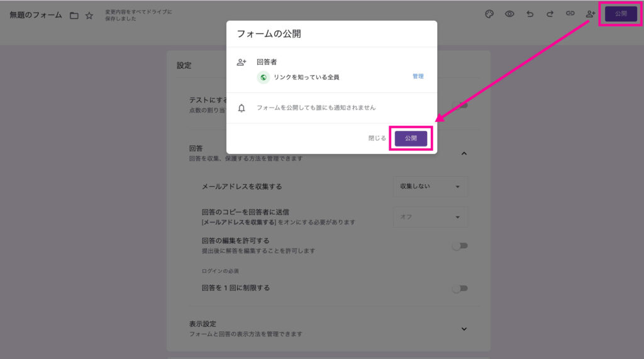Toggle the テストにする switch

(461, 105)
